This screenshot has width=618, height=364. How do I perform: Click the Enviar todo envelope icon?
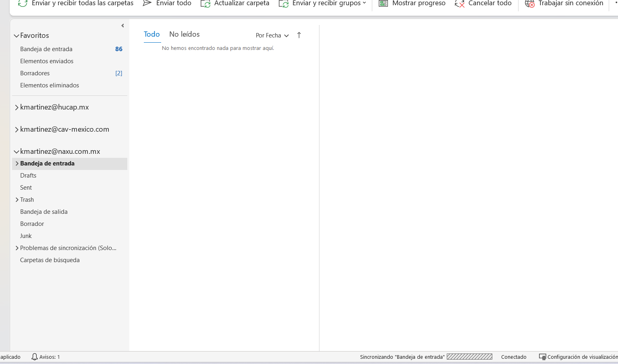coord(147,4)
